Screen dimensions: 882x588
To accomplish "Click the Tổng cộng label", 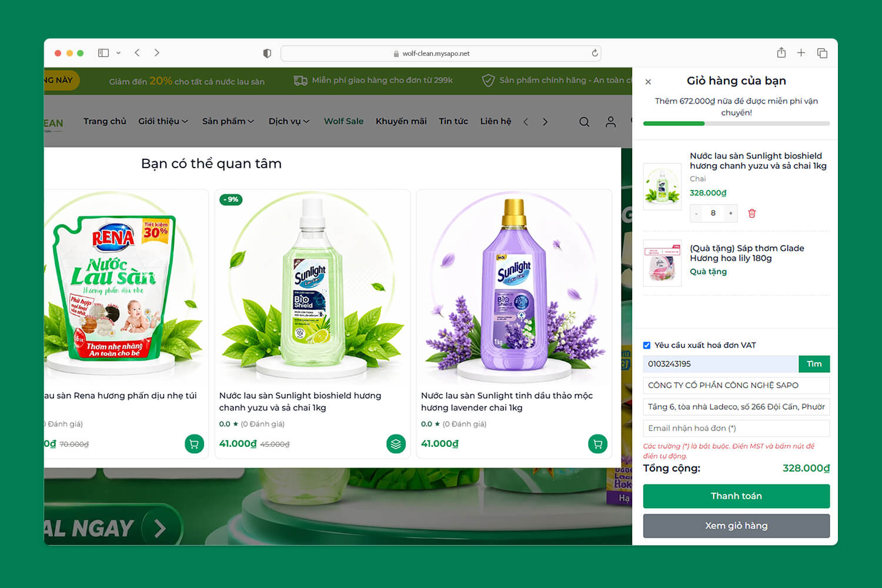I will [x=671, y=468].
